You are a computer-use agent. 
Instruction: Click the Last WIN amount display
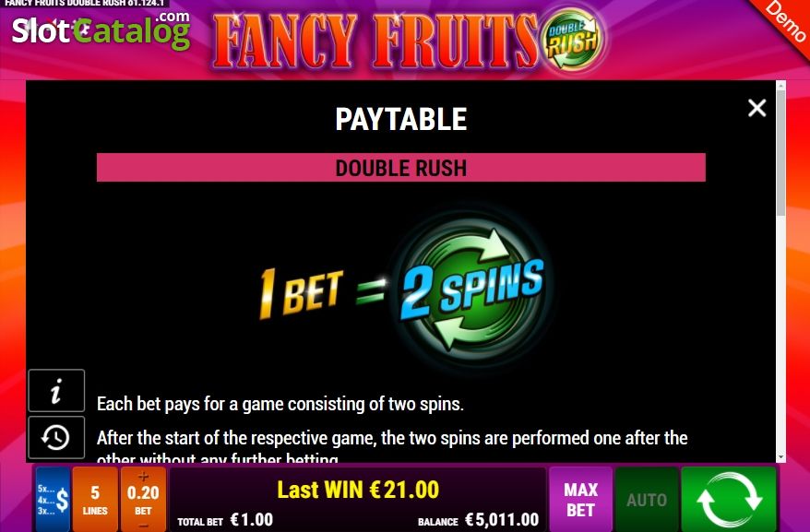(358, 490)
